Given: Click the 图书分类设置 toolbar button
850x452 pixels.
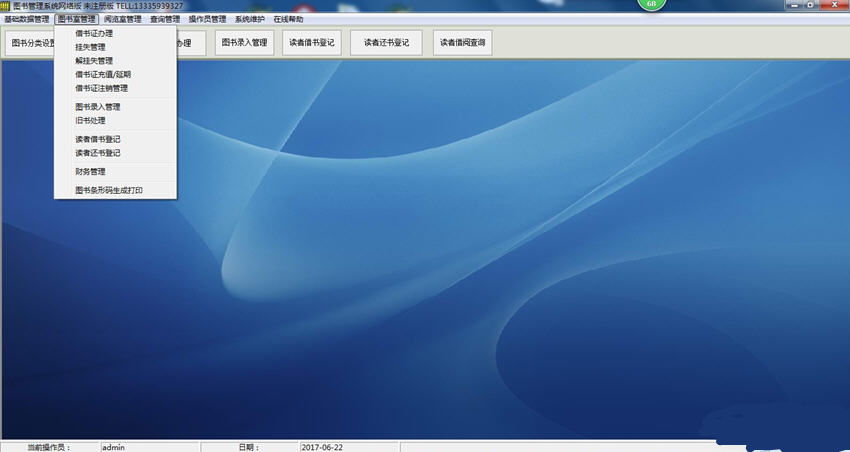Looking at the screenshot, I should tap(30, 43).
